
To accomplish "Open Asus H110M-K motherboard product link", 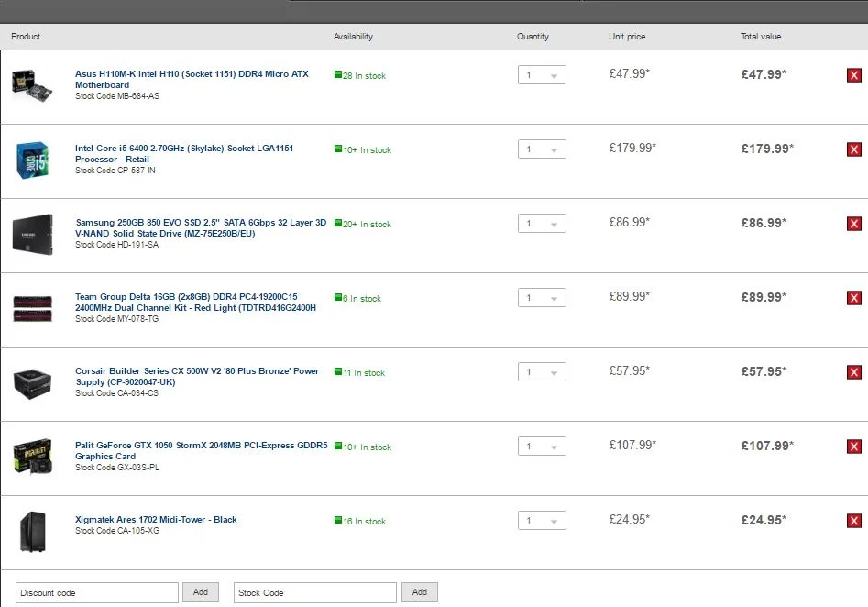I will [192, 79].
